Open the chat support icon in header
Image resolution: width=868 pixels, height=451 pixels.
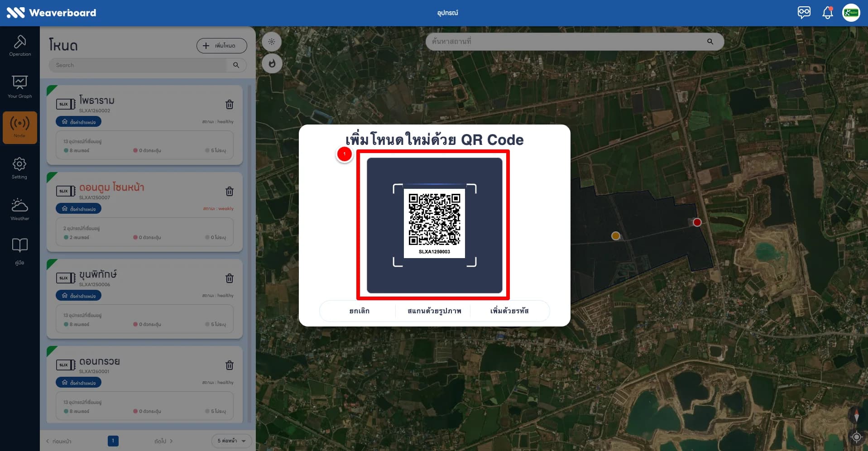point(804,13)
